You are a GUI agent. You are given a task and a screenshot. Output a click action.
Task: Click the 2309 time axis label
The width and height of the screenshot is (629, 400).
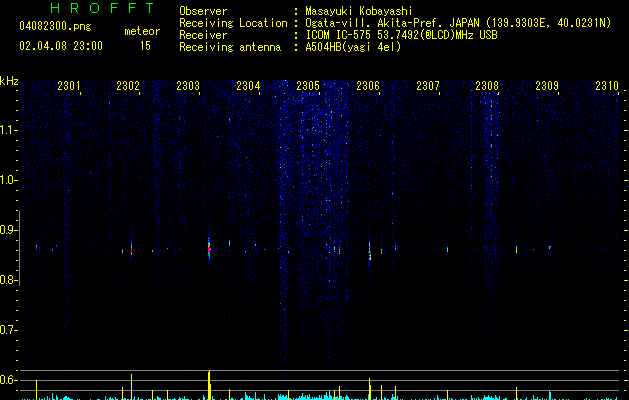(x=547, y=86)
